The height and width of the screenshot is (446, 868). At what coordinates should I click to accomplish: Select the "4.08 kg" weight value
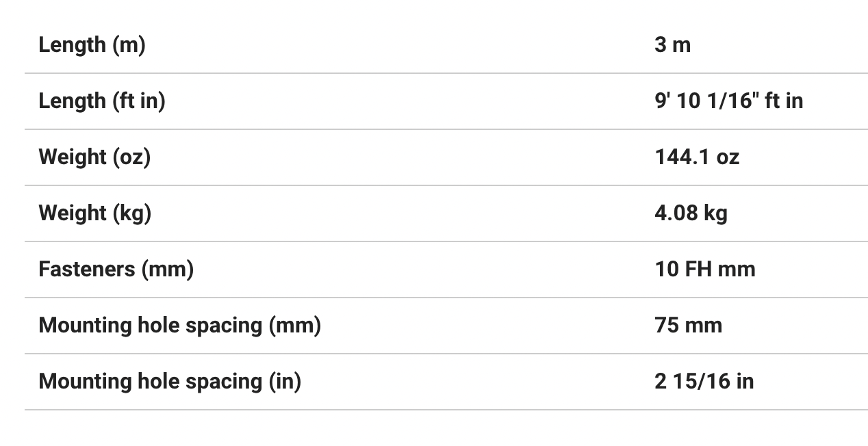tap(691, 213)
